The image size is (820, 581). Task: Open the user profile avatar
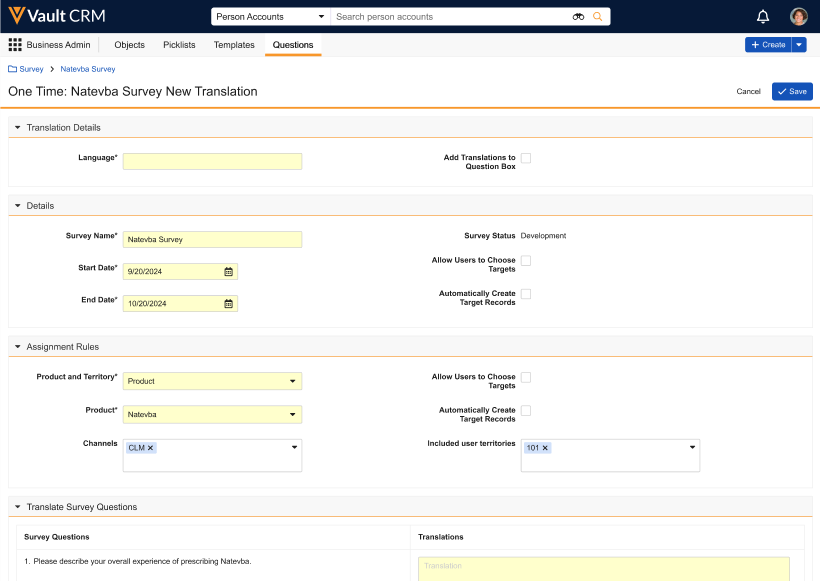pos(798,16)
